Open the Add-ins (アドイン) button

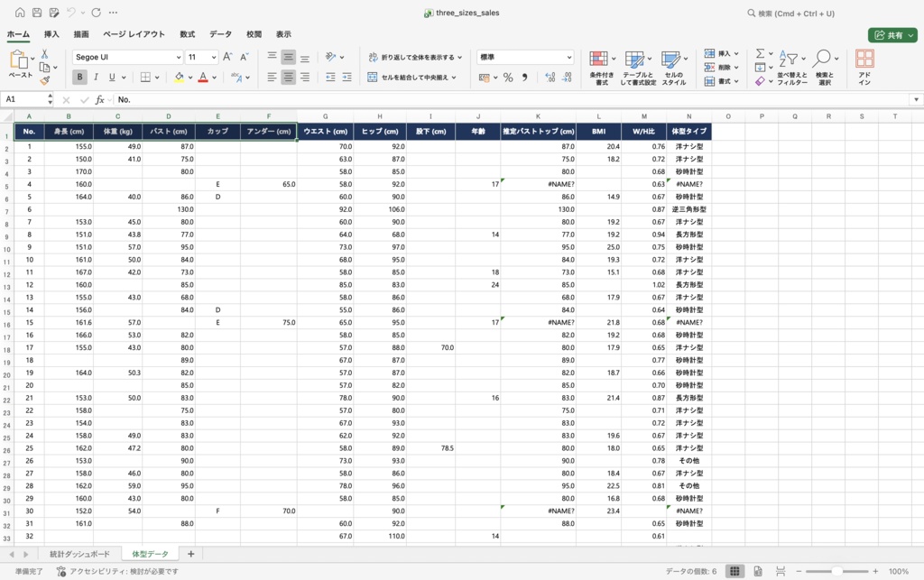[864, 68]
